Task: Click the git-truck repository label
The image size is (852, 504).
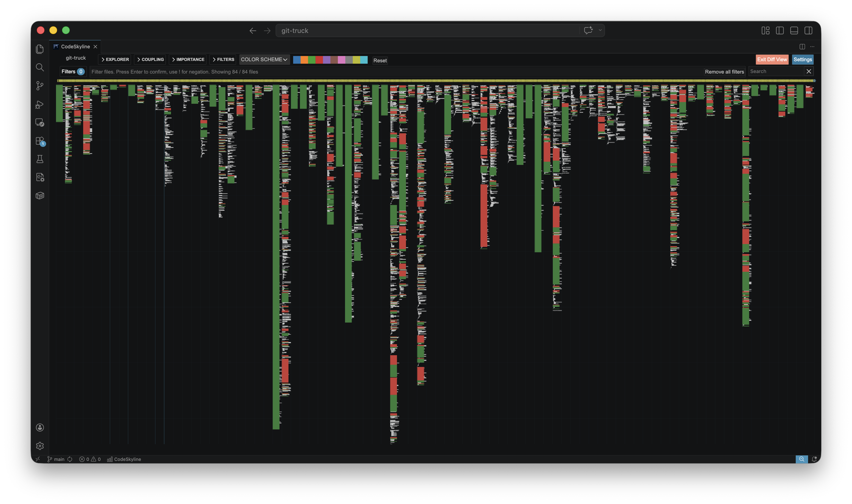Action: (x=76, y=58)
